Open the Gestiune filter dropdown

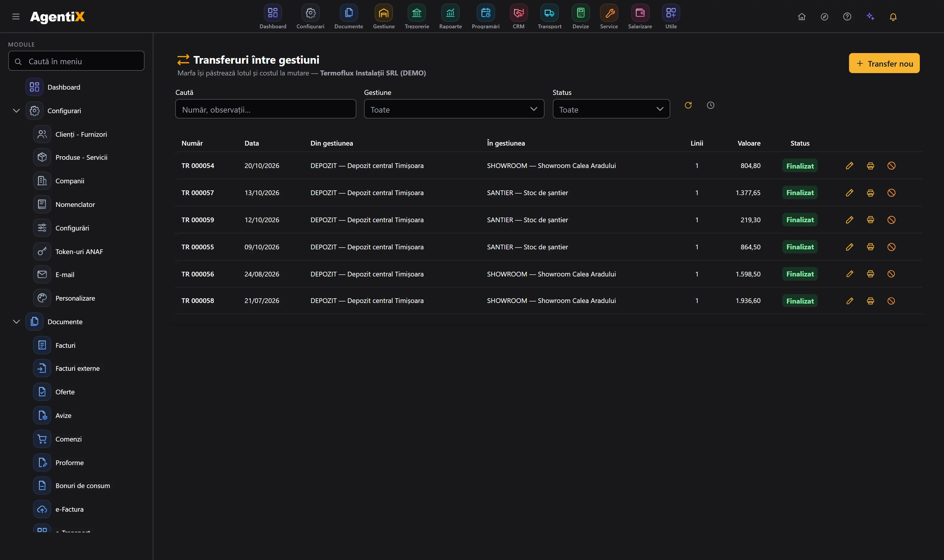(454, 109)
